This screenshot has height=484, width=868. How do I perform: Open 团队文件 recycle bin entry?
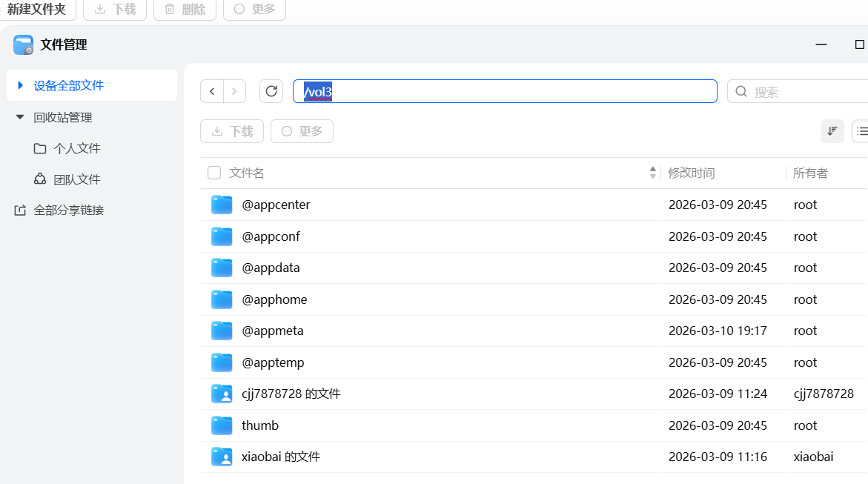pyautogui.click(x=67, y=179)
